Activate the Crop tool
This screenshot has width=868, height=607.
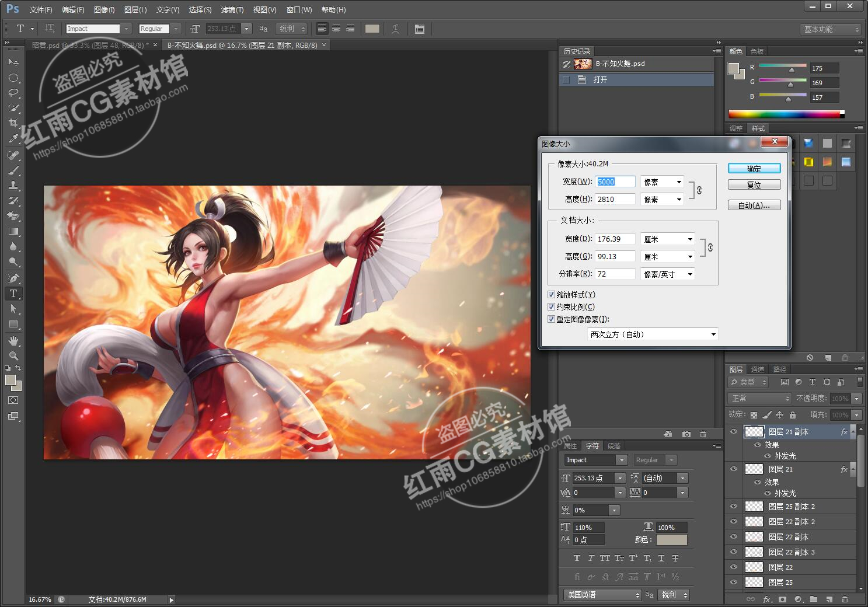coord(13,123)
